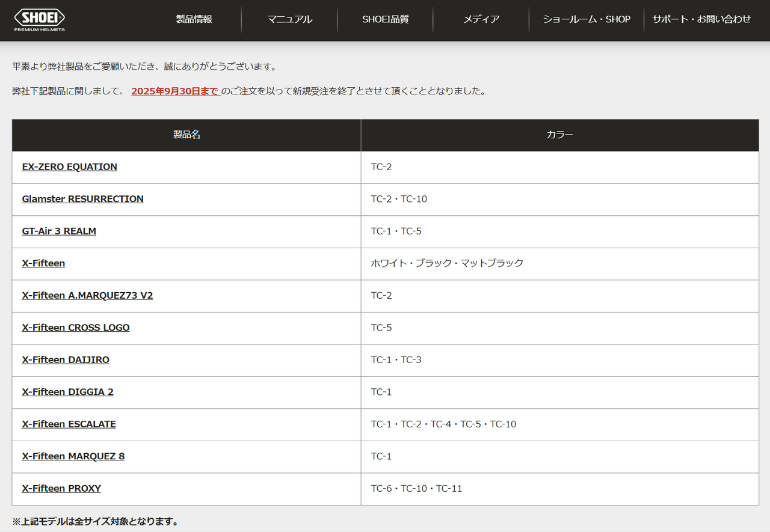Click the SHOEI Premium Helmets logo
770x532 pixels.
pyautogui.click(x=40, y=20)
